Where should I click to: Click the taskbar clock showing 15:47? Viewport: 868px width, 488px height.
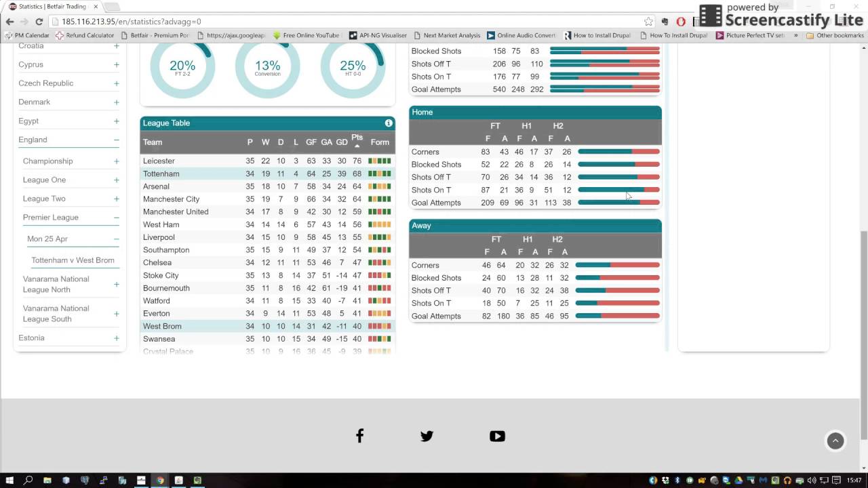click(854, 480)
